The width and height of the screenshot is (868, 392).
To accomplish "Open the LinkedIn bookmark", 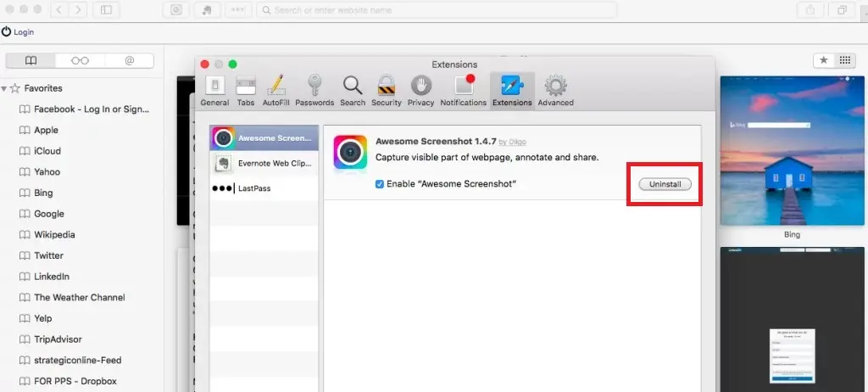I will (44, 277).
